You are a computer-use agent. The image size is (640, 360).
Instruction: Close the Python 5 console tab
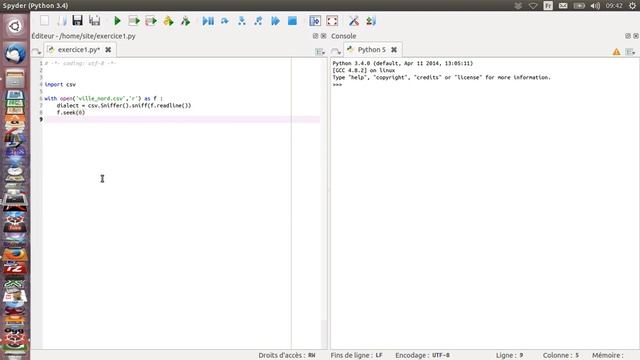coord(394,49)
